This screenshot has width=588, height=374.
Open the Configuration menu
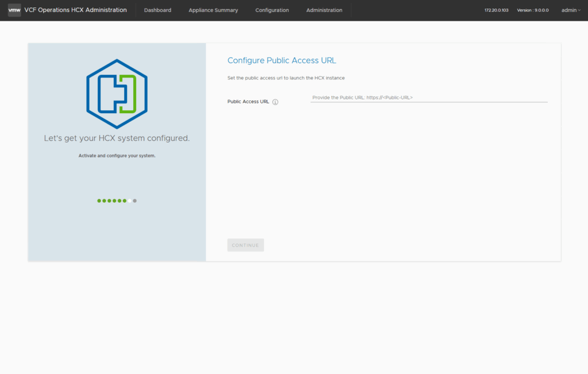click(x=272, y=10)
